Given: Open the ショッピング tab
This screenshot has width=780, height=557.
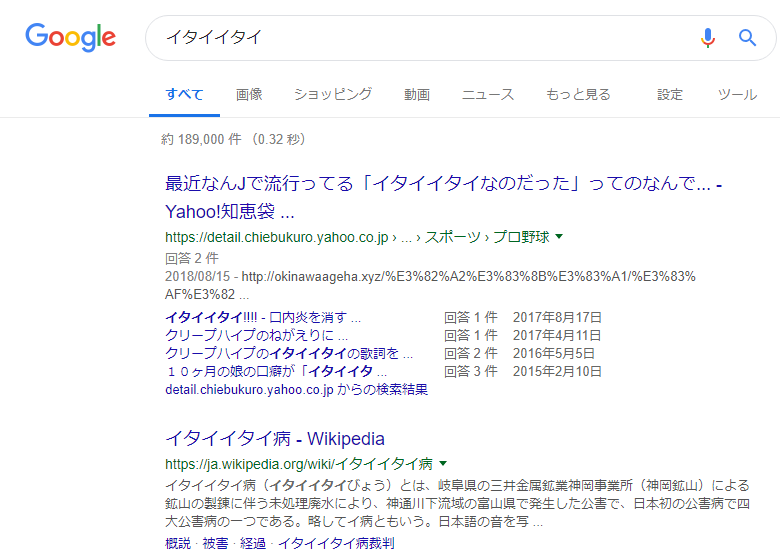Looking at the screenshot, I should pyautogui.click(x=333, y=94).
